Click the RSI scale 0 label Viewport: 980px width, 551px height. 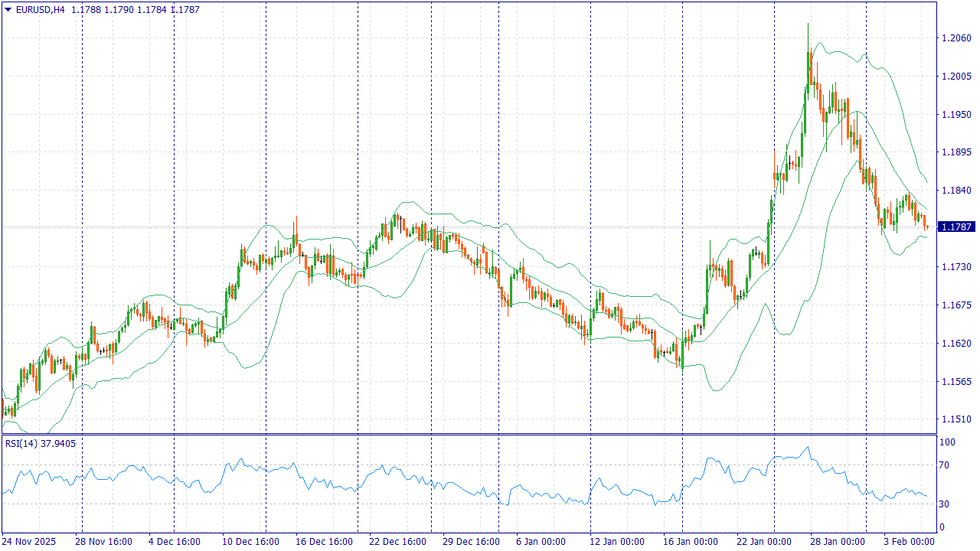tap(942, 527)
